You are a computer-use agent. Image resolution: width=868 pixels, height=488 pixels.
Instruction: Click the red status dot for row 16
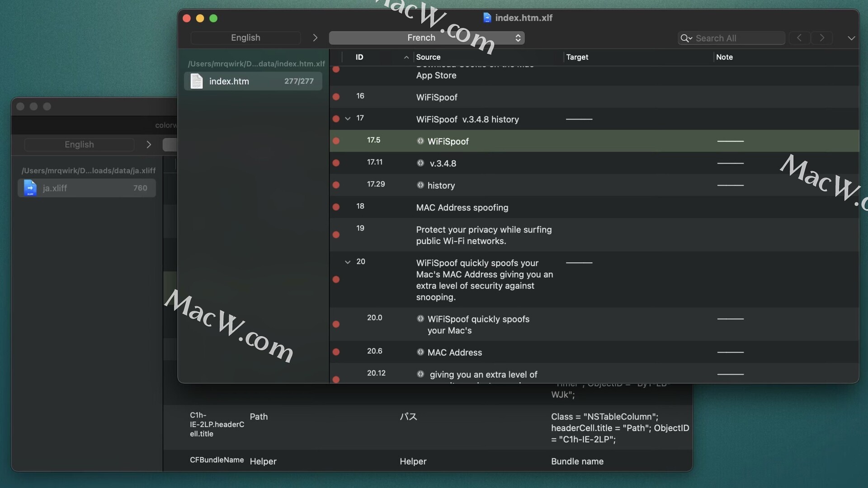tap(336, 97)
